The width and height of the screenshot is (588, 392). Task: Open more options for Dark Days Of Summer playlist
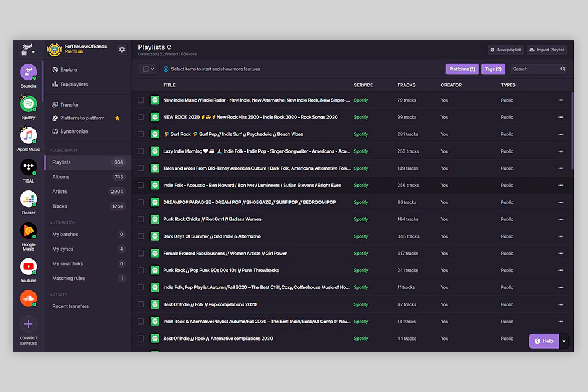[x=560, y=236]
